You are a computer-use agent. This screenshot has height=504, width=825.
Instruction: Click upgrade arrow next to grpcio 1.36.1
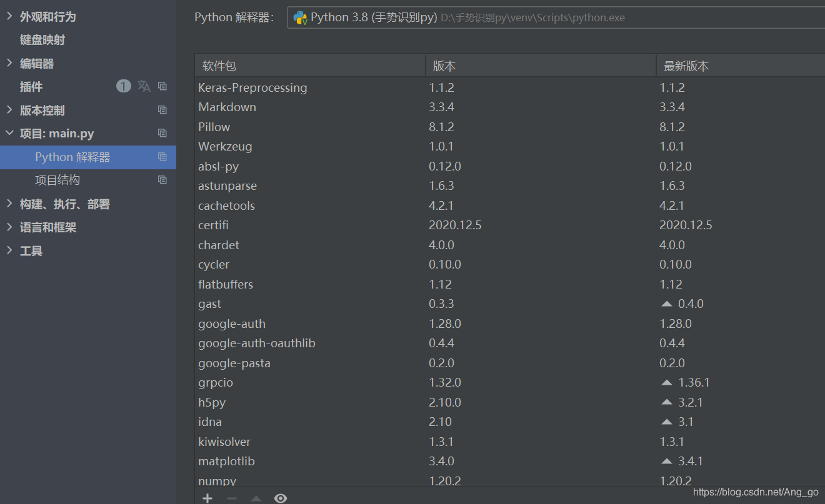pos(667,383)
